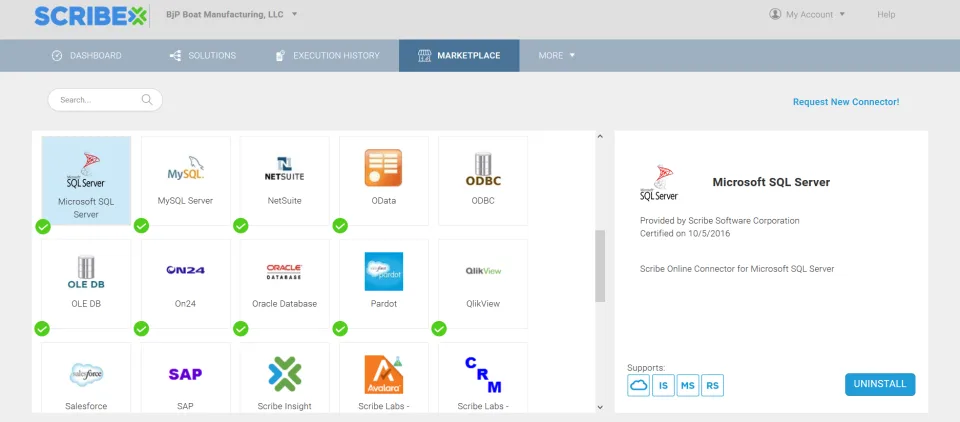Screen dimensions: 960x422
Task: Focus the connector search field
Action: tap(105, 100)
